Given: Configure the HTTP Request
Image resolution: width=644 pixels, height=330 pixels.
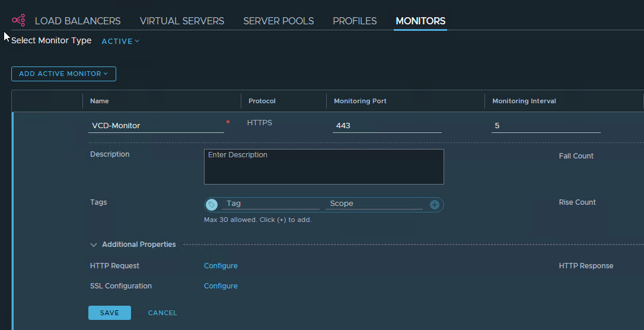Looking at the screenshot, I should 221,266.
